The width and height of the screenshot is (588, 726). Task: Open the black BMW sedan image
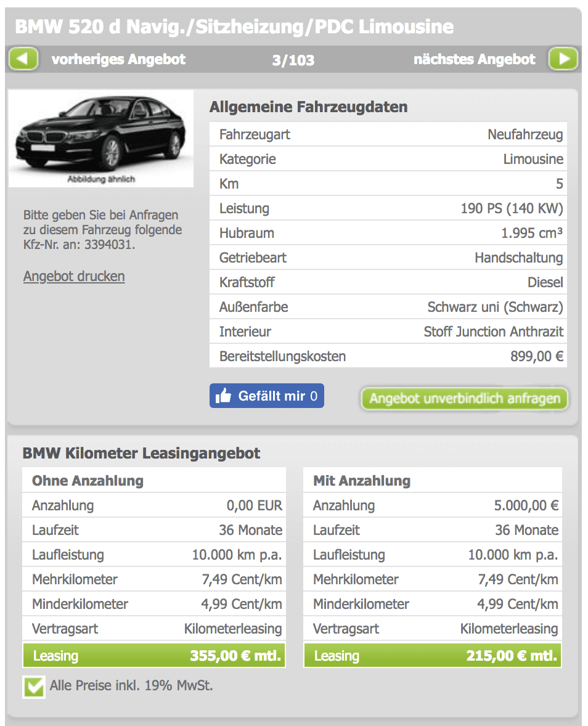coord(101,139)
